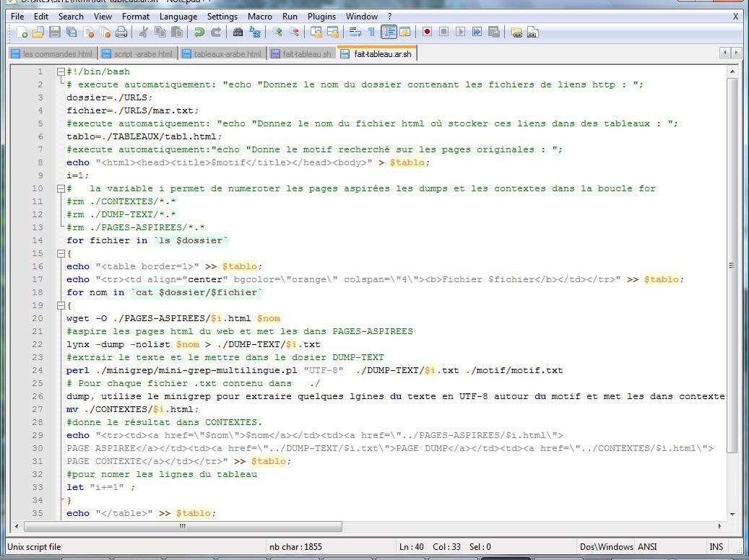Click the macro Playback icon
Image resolution: width=749 pixels, height=560 pixels.
[461, 32]
